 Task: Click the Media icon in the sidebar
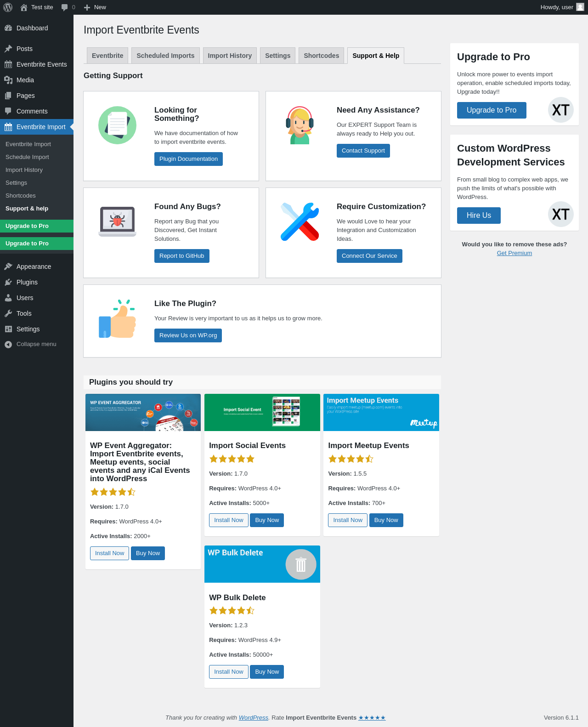8,80
